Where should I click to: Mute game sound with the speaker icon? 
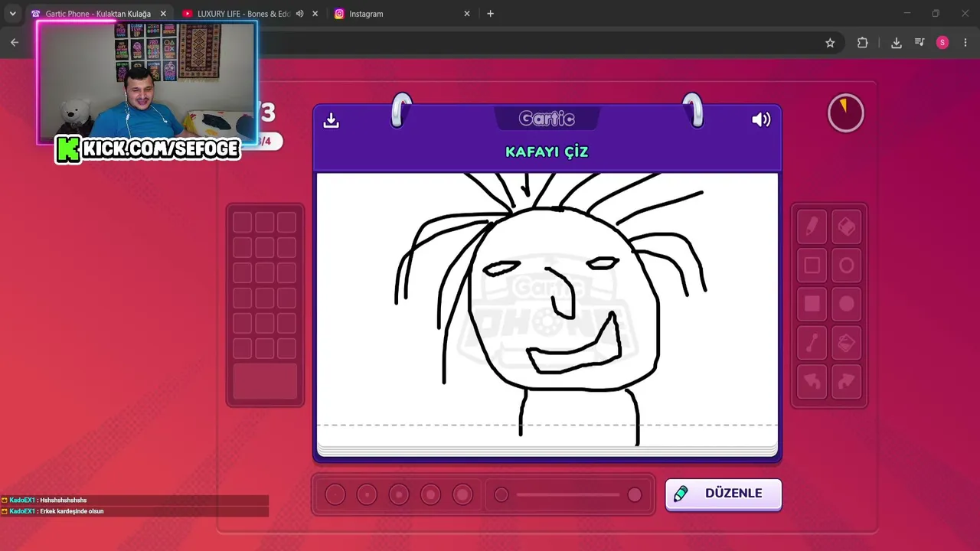pos(761,119)
